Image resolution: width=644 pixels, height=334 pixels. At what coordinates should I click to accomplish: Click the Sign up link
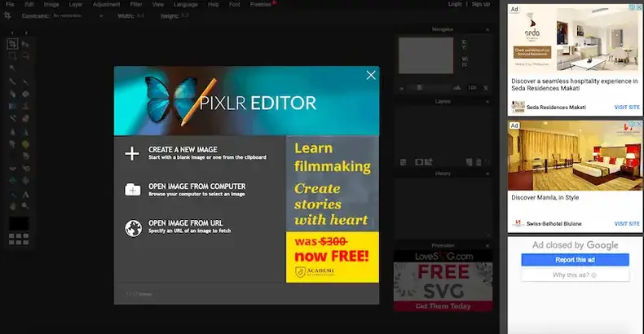coord(481,4)
